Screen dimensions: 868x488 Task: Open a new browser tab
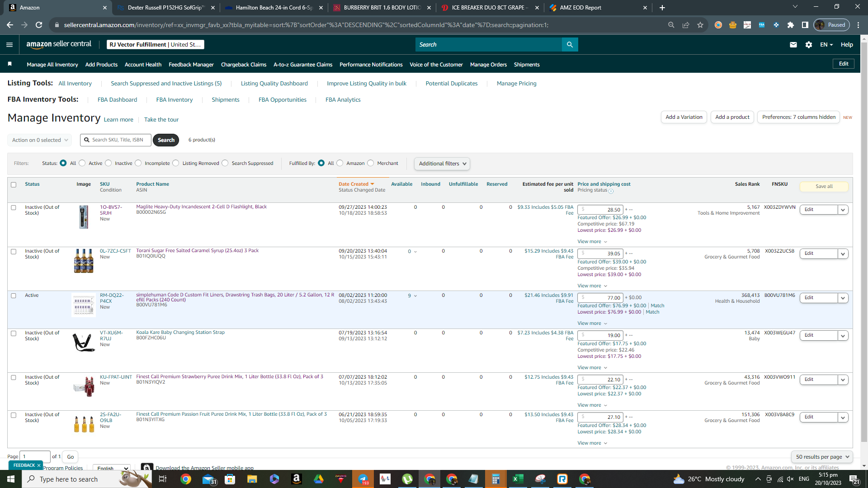tap(662, 8)
